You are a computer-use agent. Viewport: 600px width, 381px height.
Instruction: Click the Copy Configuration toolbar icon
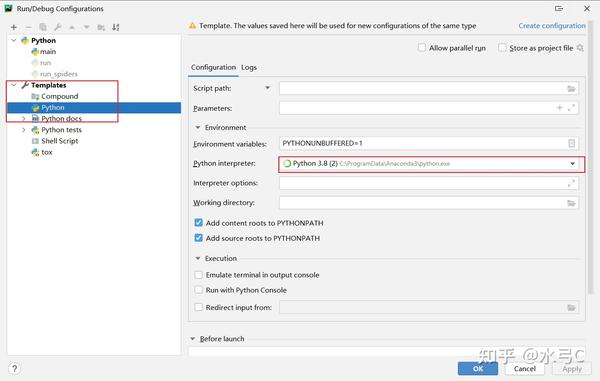pyautogui.click(x=43, y=27)
